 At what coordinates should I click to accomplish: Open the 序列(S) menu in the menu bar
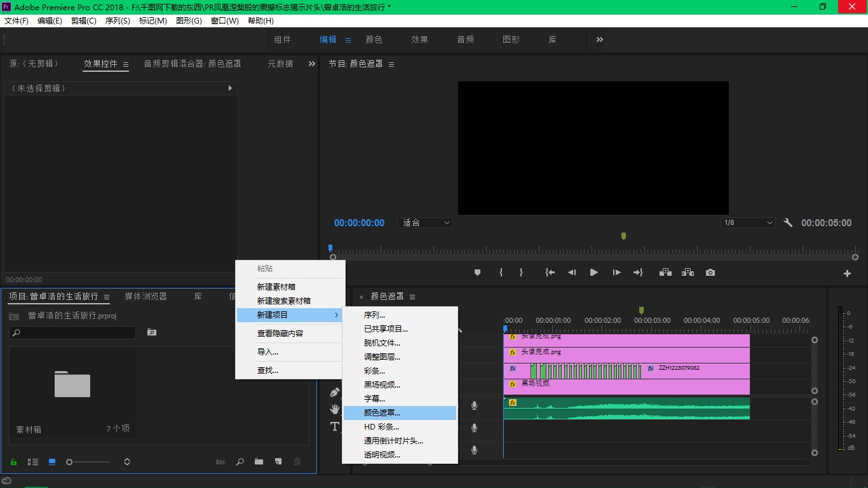[x=118, y=20]
